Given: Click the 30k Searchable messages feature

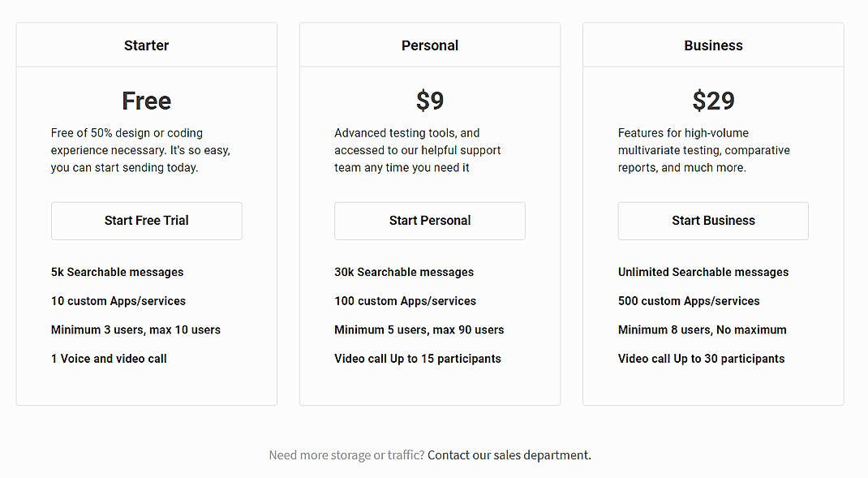Looking at the screenshot, I should pos(403,272).
